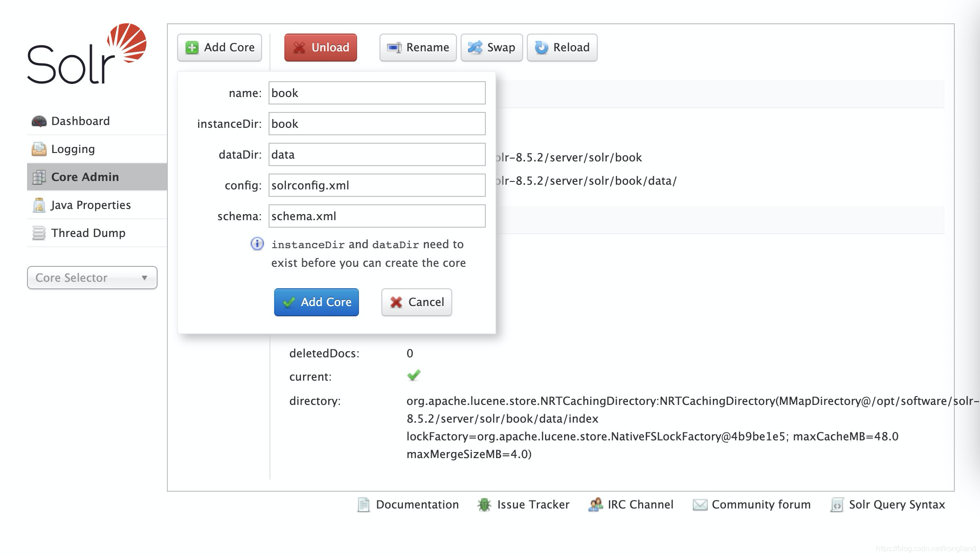Click the Thread Dump stack icon
Image resolution: width=980 pixels, height=557 pixels.
tap(40, 232)
